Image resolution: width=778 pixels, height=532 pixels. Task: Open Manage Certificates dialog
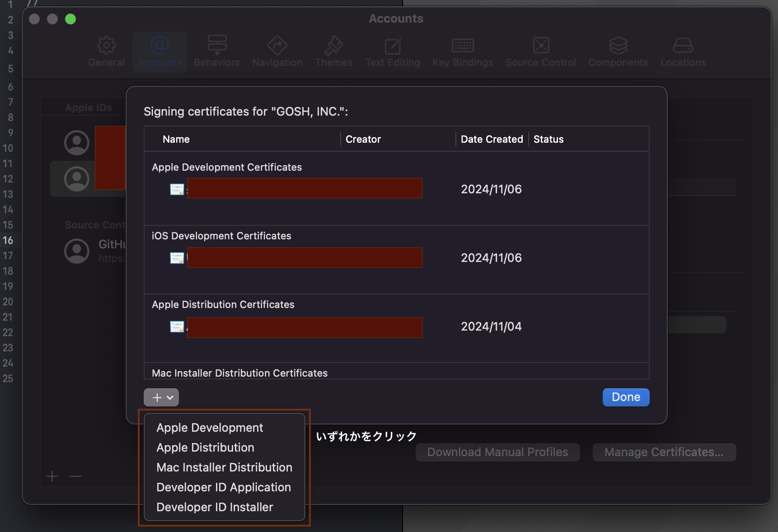664,452
